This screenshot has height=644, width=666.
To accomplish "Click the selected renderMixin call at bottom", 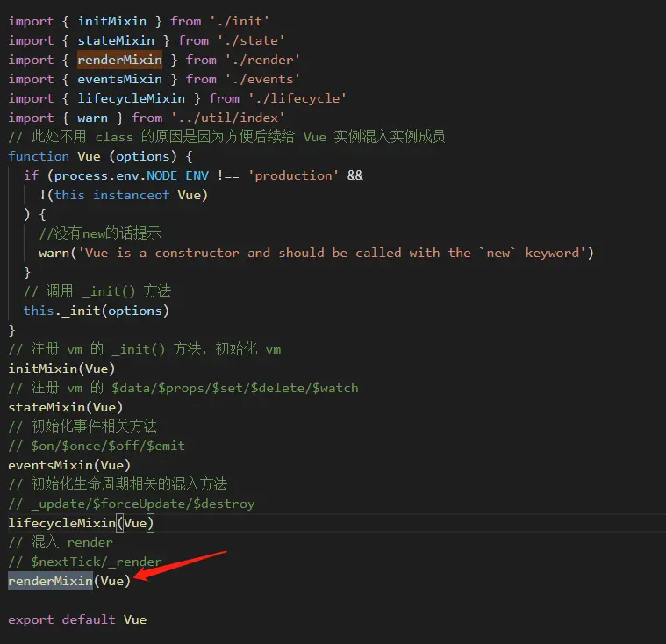I will coord(51,581).
